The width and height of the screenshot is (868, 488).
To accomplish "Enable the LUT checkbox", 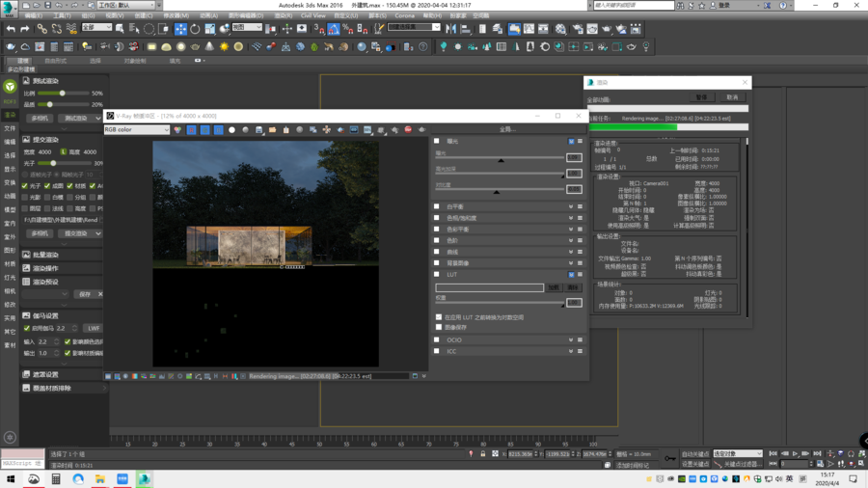I will pyautogui.click(x=437, y=275).
